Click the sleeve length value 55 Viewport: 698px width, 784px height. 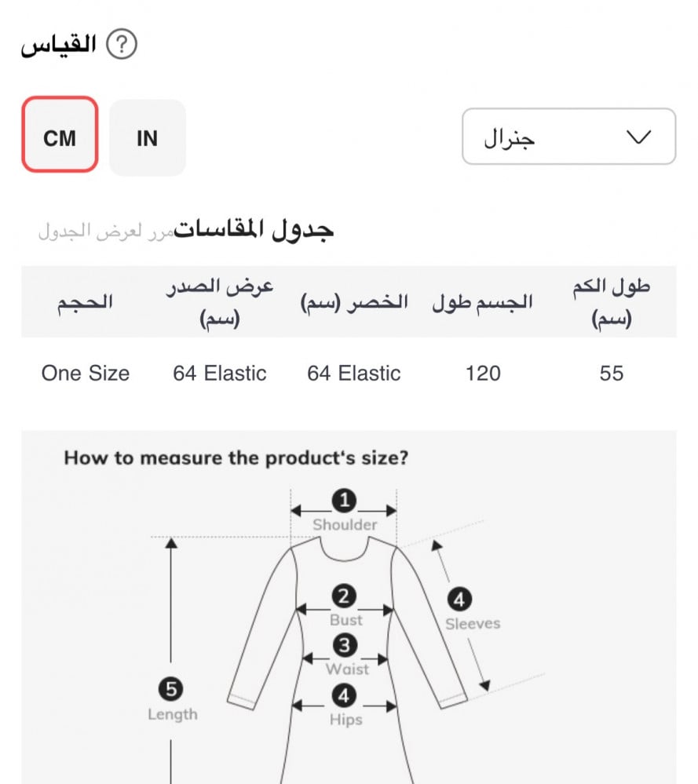coord(611,373)
